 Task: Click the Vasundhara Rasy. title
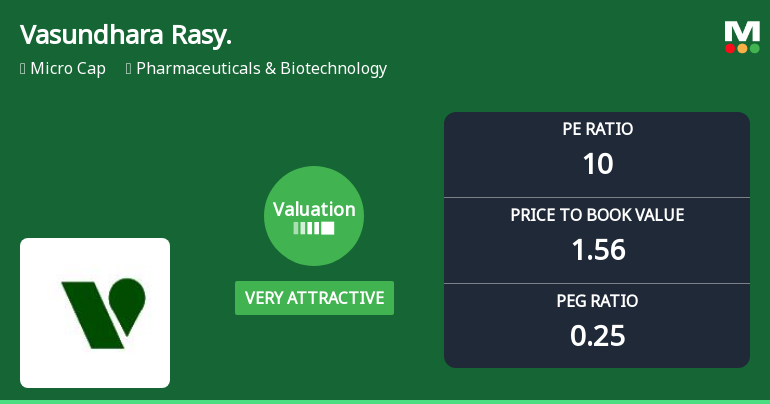pyautogui.click(x=126, y=35)
